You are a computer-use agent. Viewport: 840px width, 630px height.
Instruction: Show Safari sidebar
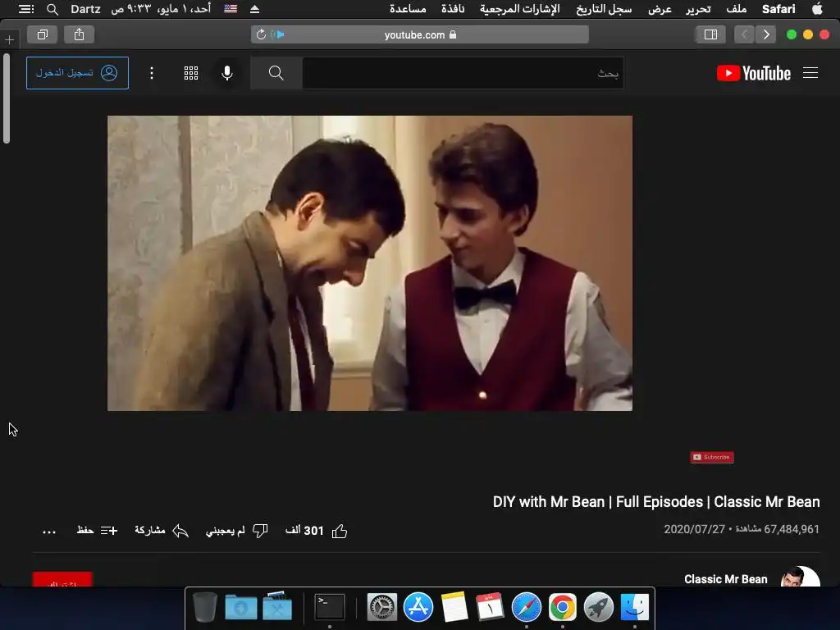710,34
